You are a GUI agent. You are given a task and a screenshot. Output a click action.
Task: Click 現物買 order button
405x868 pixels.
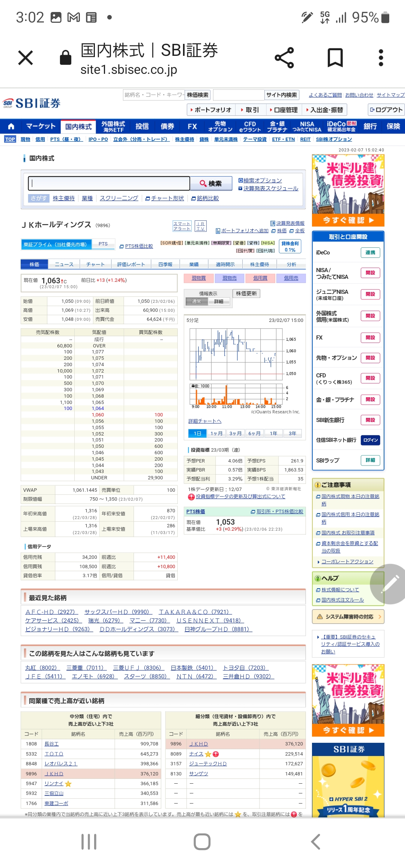(199, 278)
